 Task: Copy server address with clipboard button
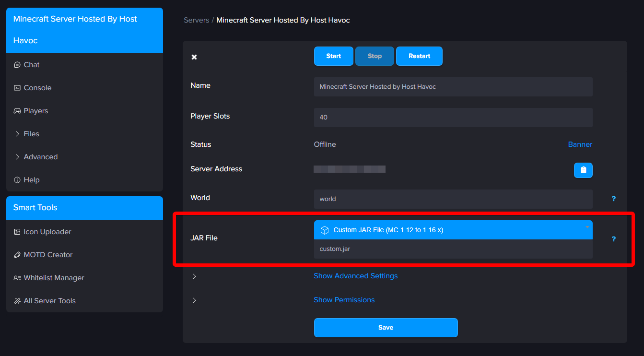583,170
